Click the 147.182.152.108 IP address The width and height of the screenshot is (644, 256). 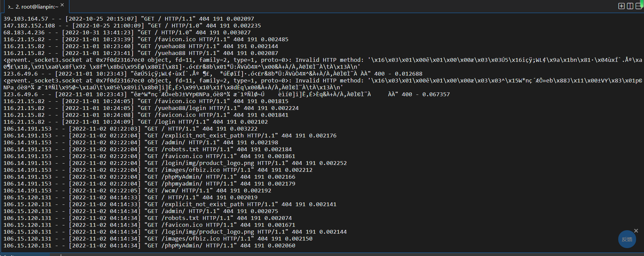[29, 26]
